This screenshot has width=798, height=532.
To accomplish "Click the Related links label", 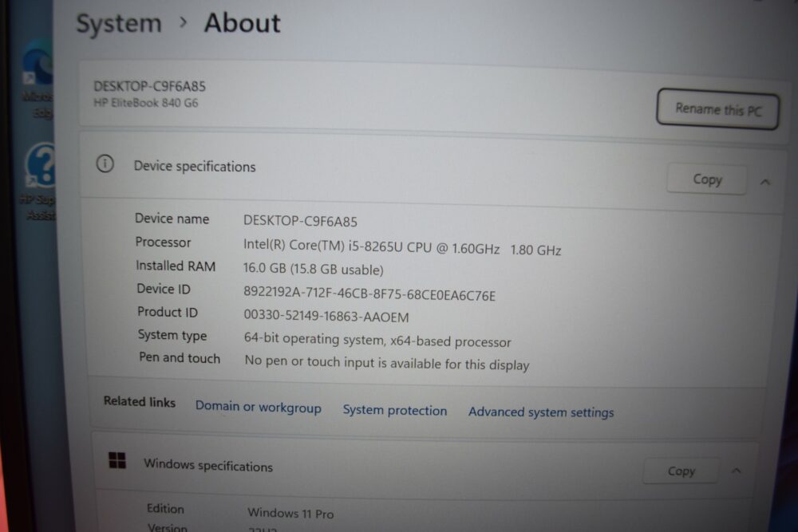I will tap(140, 402).
